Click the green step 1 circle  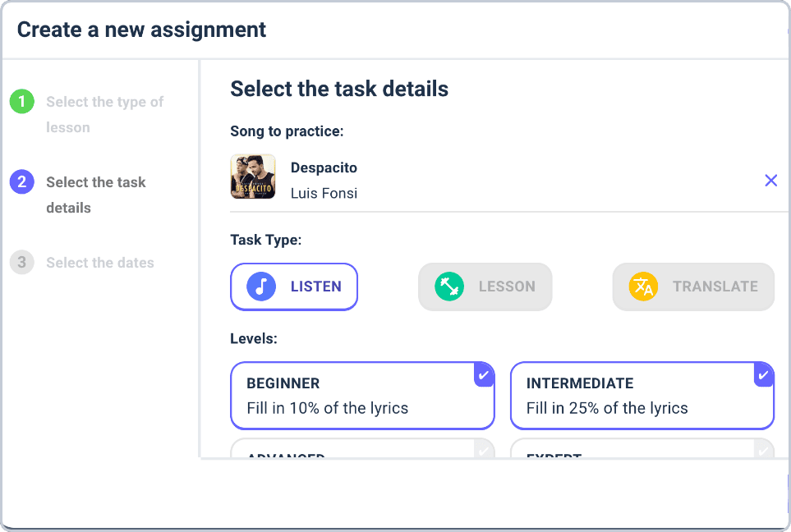(x=21, y=102)
